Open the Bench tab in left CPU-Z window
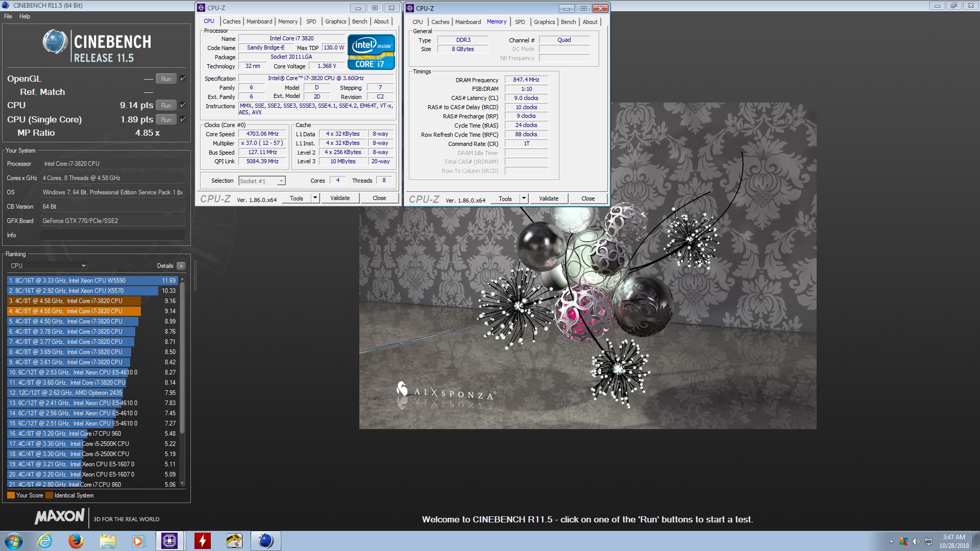 tap(359, 21)
